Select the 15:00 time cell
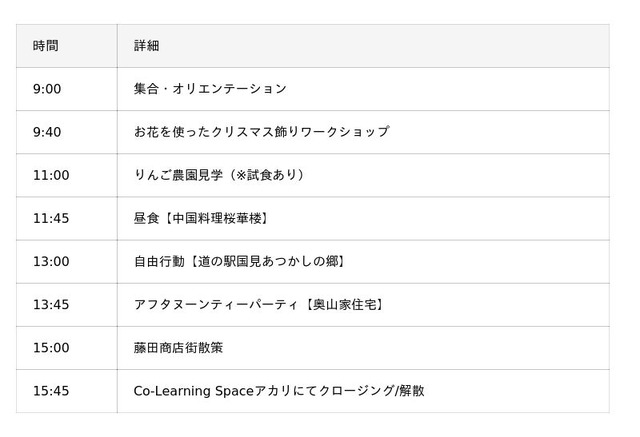640x437 pixels. pos(51,347)
